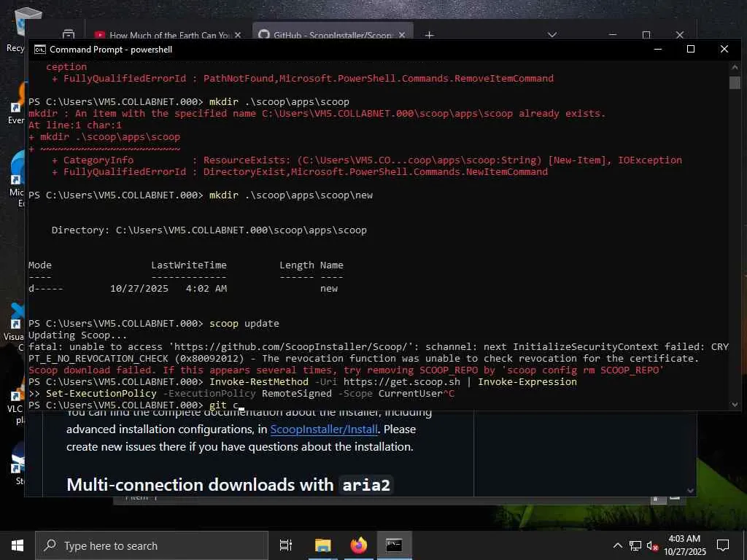747x560 pixels.
Task: Click the Type here to search box
Action: pos(152,545)
